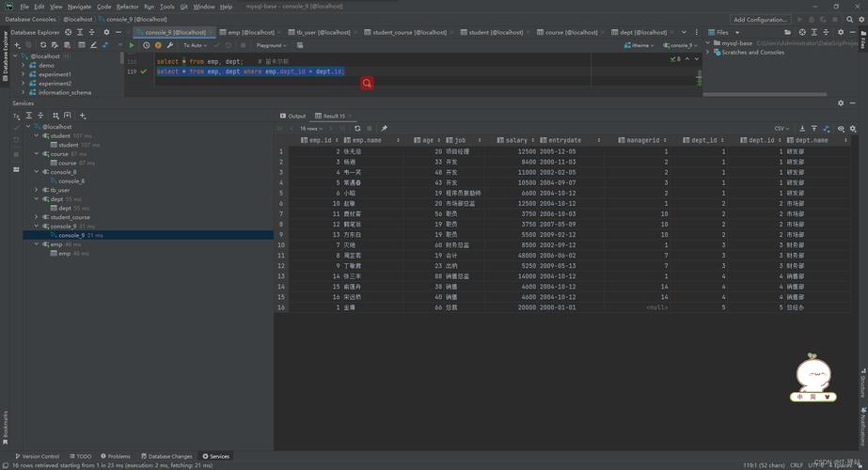This screenshot has height=470, width=868.
Task: Jump to query console icon in Database Explorer toolbar
Action: [105, 45]
